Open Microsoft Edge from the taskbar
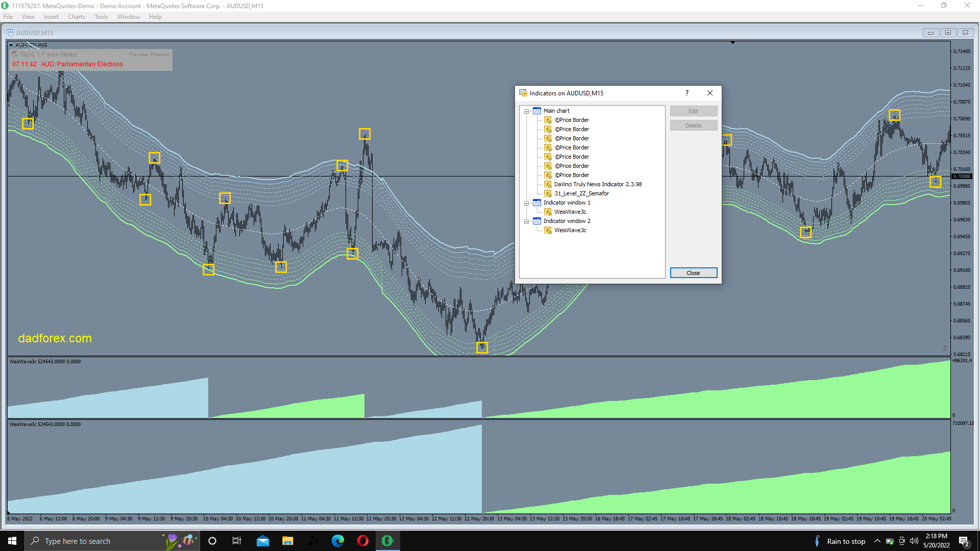 (x=338, y=541)
